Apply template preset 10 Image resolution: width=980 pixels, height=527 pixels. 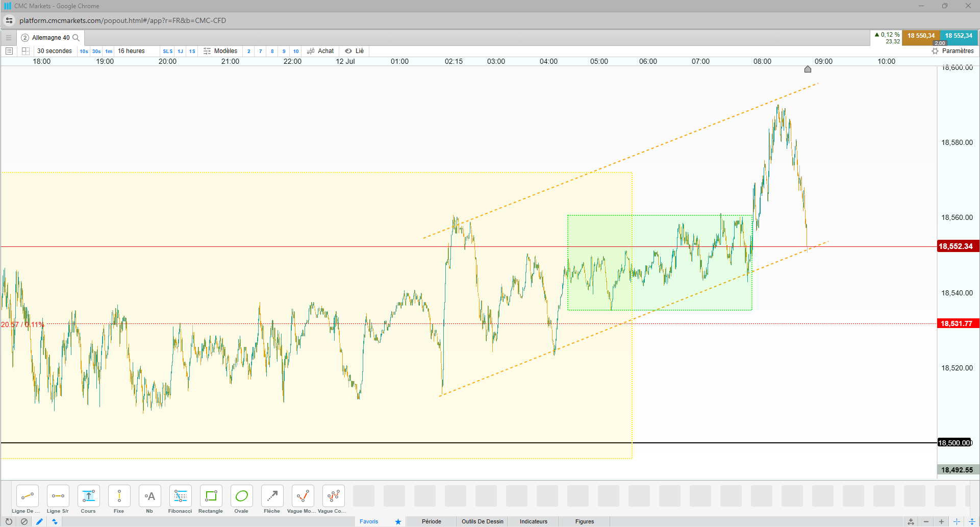click(x=296, y=52)
